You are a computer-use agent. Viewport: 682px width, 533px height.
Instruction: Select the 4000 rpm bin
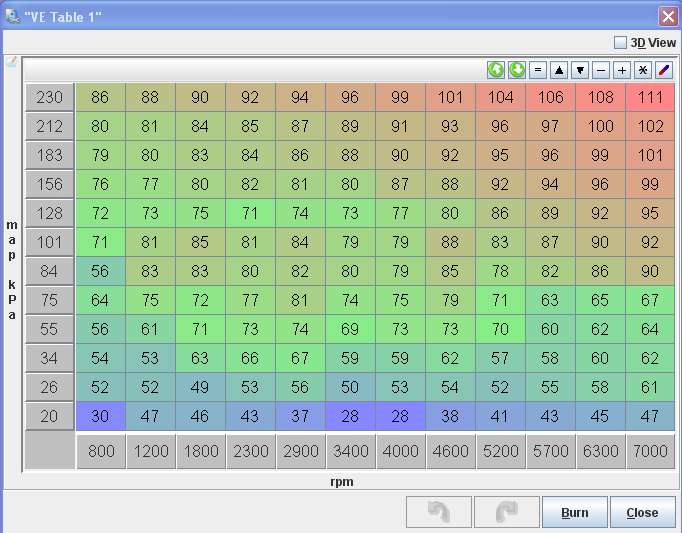point(401,451)
